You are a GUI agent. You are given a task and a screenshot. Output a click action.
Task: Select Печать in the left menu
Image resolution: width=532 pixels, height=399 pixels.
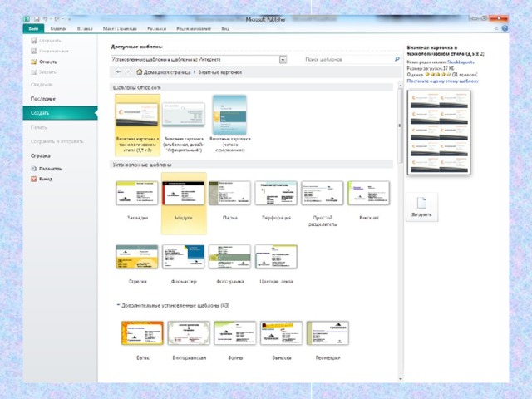click(x=40, y=127)
